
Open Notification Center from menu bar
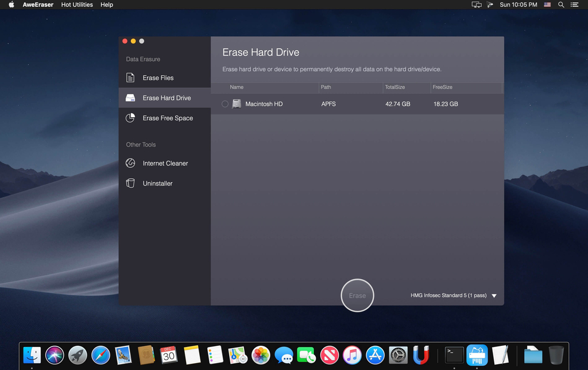575,5
